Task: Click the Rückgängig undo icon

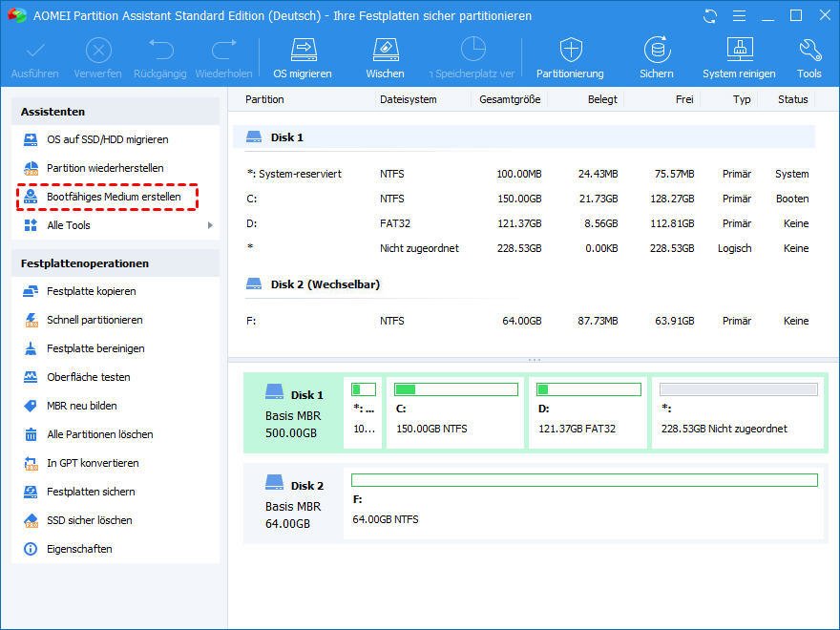Action: pos(160,50)
